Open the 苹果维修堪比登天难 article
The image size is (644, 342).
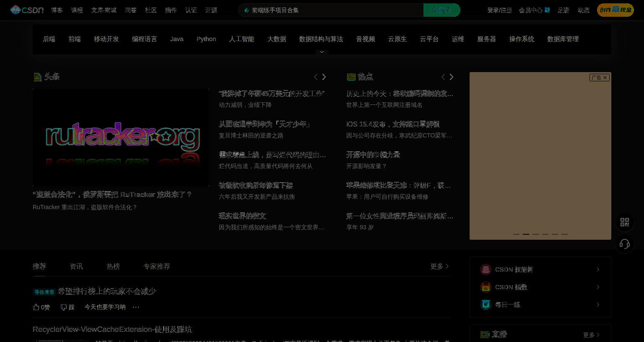point(399,185)
